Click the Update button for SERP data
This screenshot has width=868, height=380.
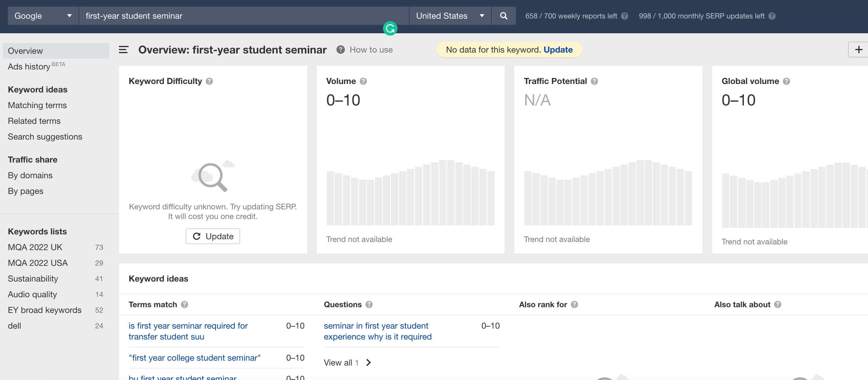[x=213, y=236]
